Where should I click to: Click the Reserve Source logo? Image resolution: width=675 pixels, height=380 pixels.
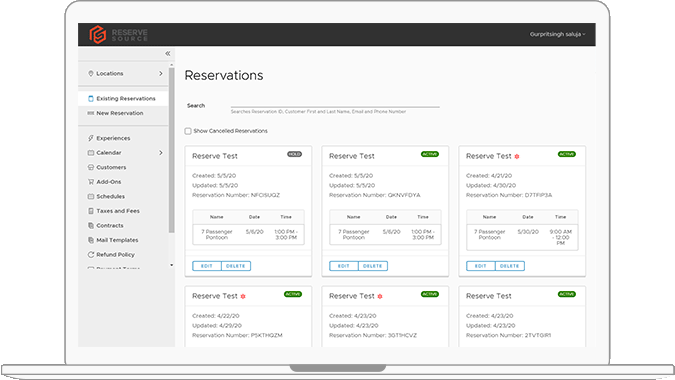coord(118,34)
